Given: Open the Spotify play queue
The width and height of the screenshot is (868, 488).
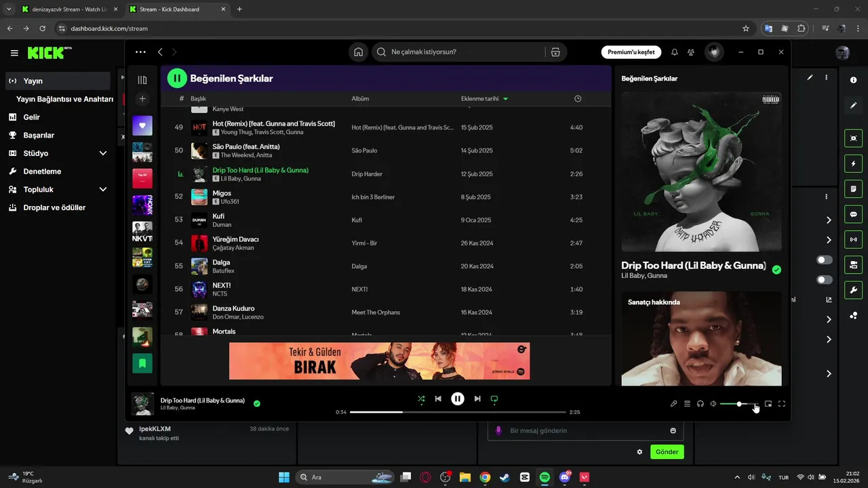Looking at the screenshot, I should pos(687,403).
